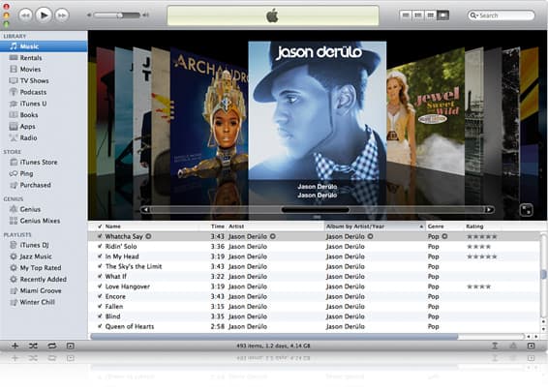This screenshot has height=392, width=548.
Task: Skip to the next track
Action: click(x=62, y=15)
